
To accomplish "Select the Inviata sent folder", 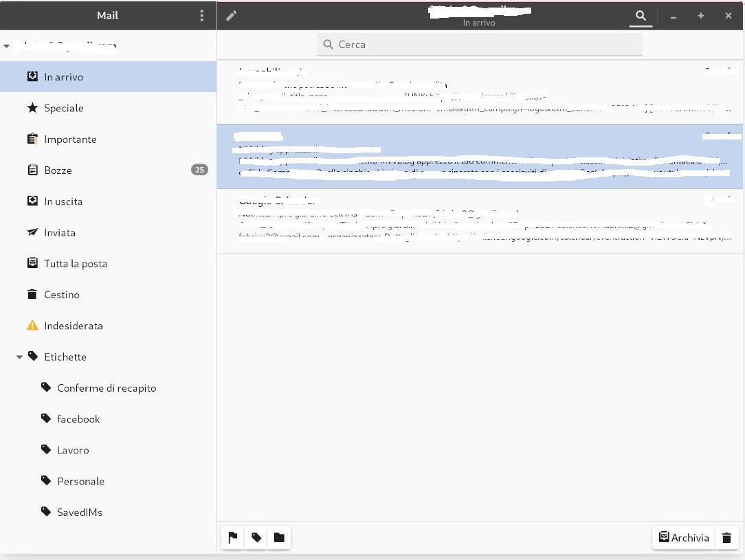I will tap(59, 232).
